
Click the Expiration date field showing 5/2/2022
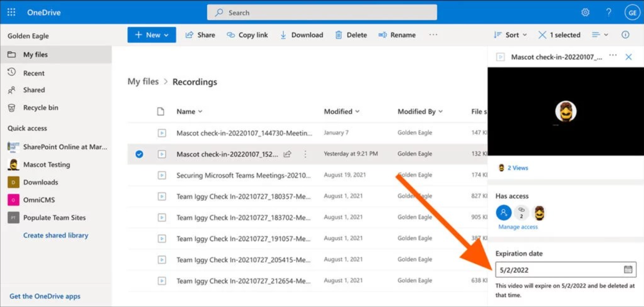click(566, 270)
